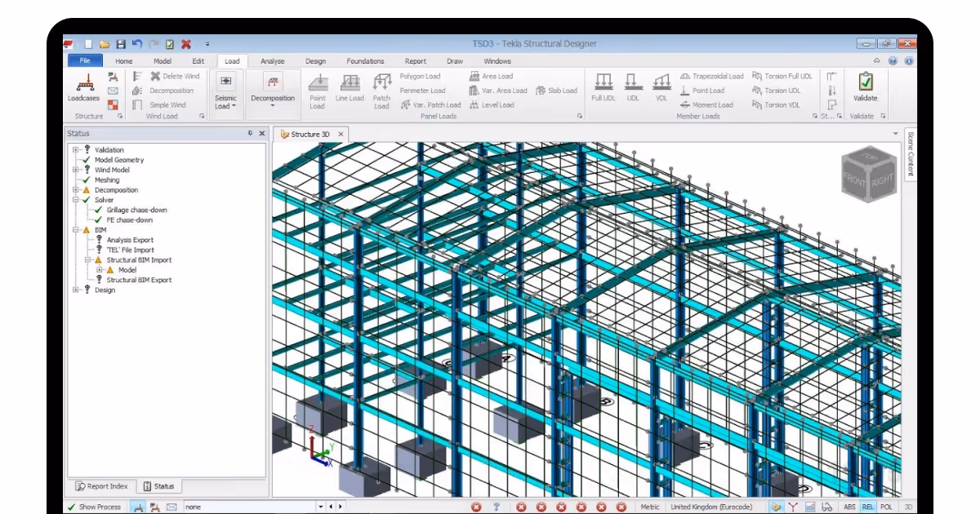Select the Patch Load tool

[x=381, y=90]
